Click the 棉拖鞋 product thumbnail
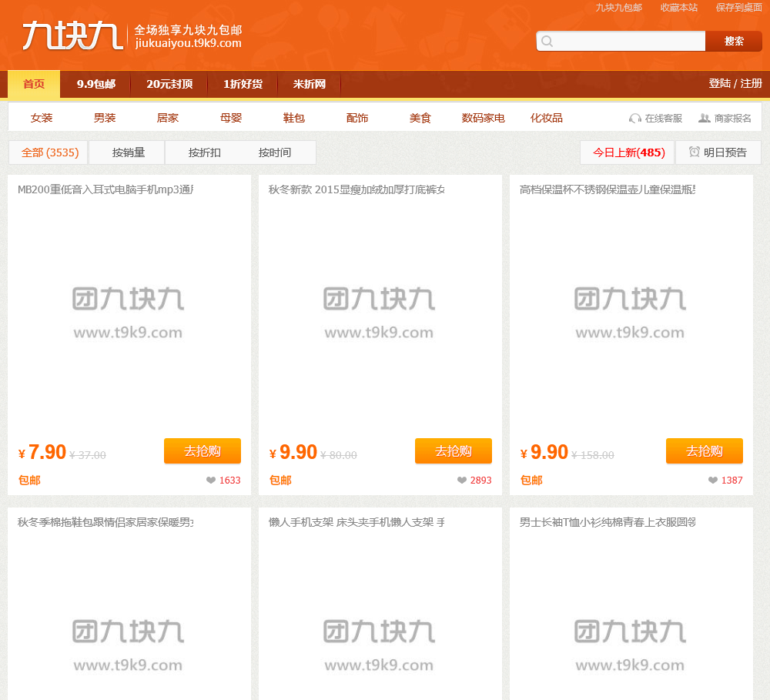The height and width of the screenshot is (700, 770). click(128, 619)
